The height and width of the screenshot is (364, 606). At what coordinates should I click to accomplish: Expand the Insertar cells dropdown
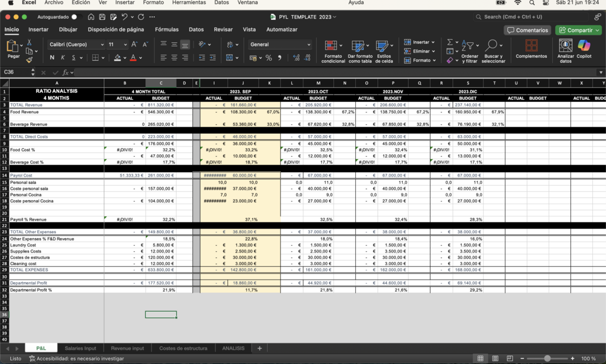point(433,42)
